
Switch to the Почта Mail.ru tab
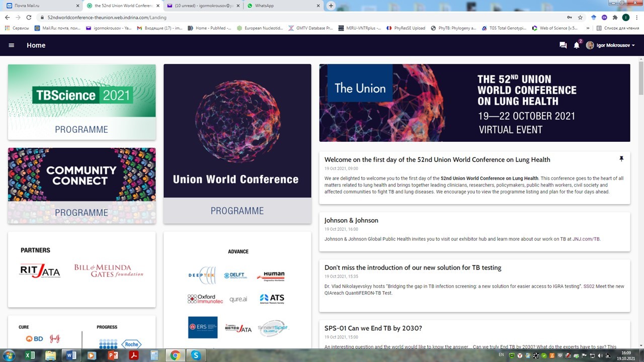click(42, 6)
